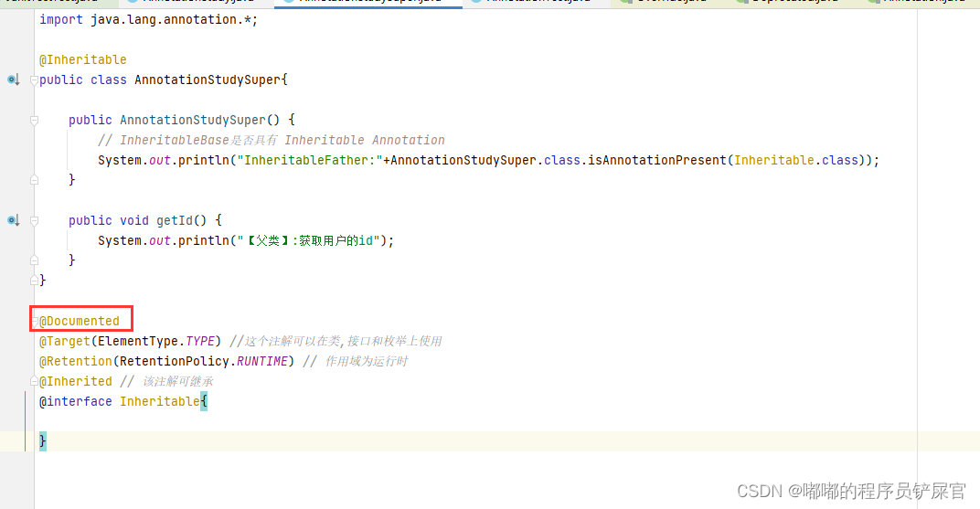This screenshot has height=509, width=980.
Task: Collapse the fold starting at @Documented
Action: point(35,321)
